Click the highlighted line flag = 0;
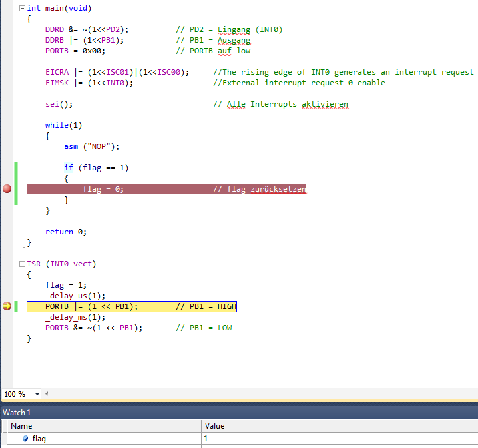 click(x=103, y=190)
